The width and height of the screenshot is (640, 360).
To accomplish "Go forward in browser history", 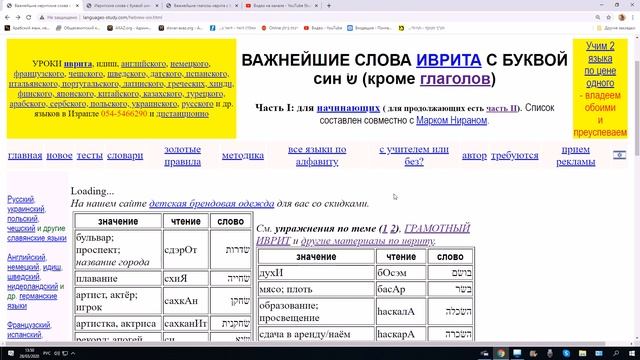I will pos(18,18).
